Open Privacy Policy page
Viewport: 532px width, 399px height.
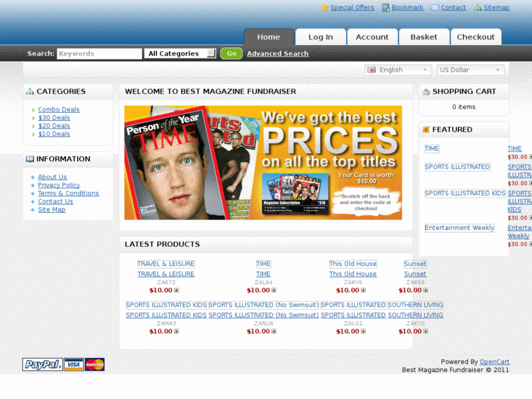tap(59, 185)
